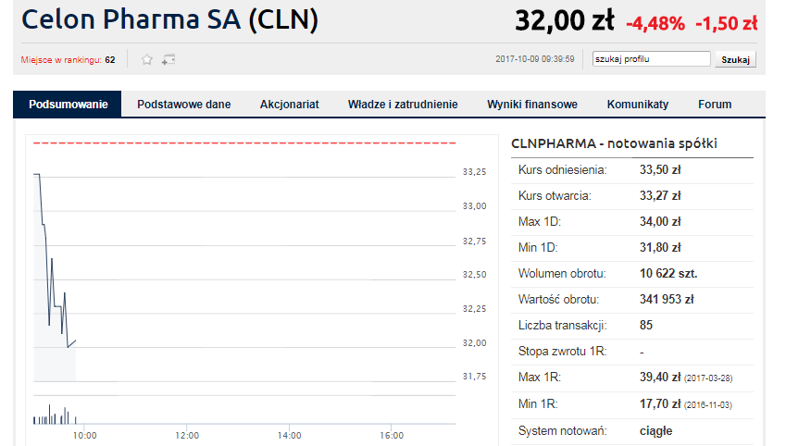Click the star favorite icon
Image resolution: width=786 pixels, height=446 pixels.
coord(147,60)
